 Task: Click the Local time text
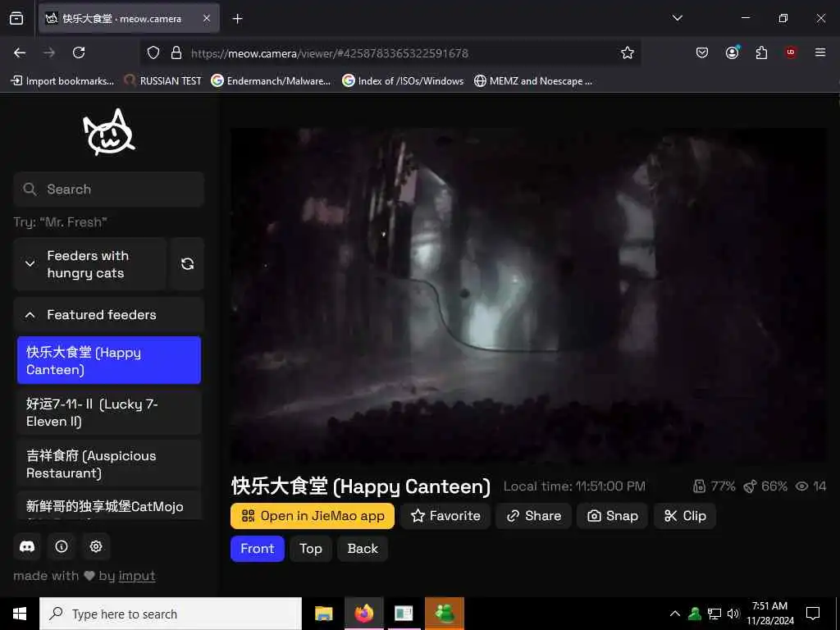click(x=574, y=486)
